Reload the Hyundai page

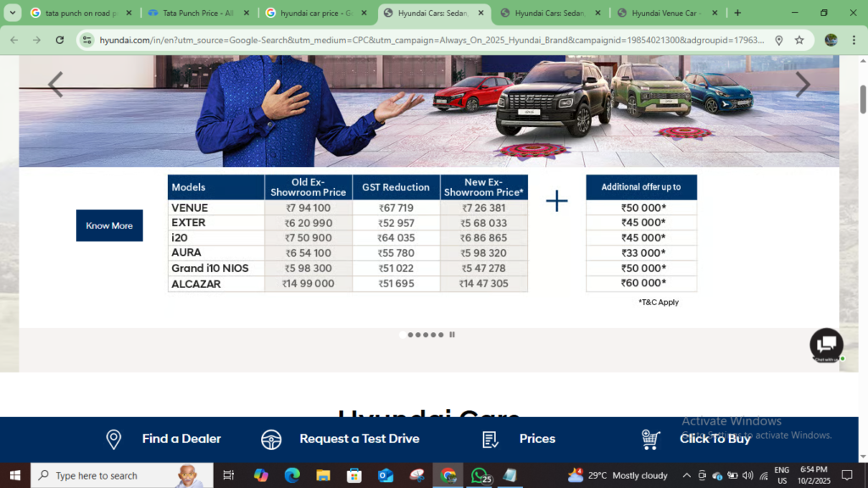click(59, 40)
